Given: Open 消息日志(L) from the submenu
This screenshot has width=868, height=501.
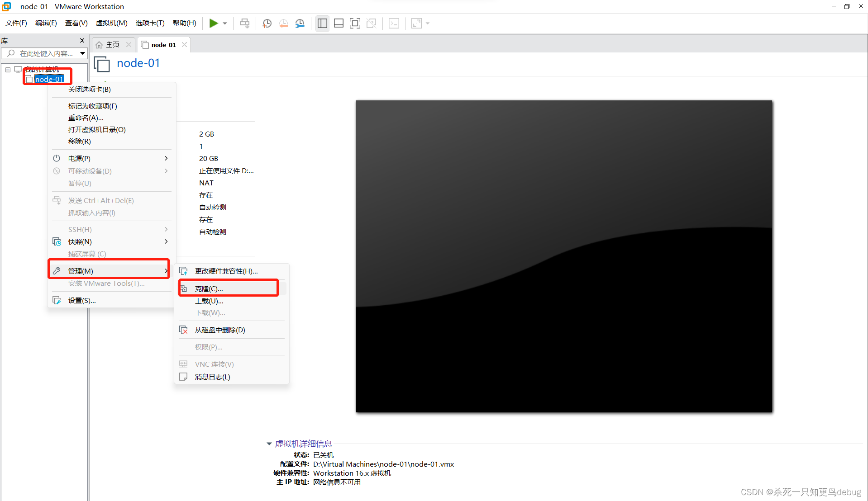Looking at the screenshot, I should [x=232, y=377].
